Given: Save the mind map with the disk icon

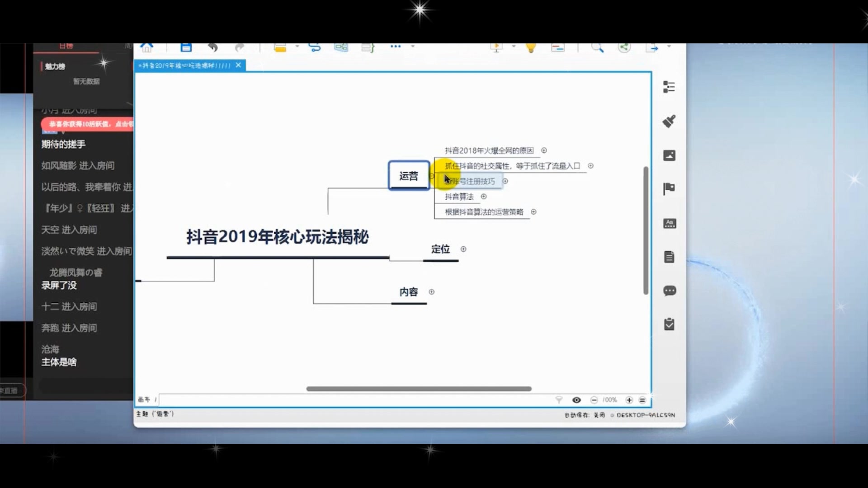Looking at the screenshot, I should [x=186, y=47].
